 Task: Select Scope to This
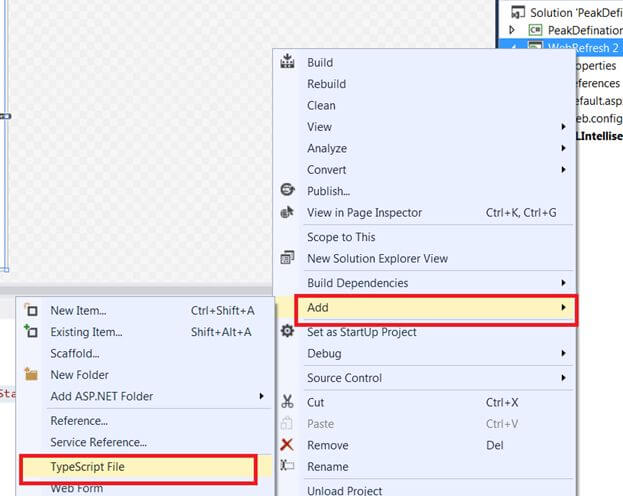click(425, 237)
